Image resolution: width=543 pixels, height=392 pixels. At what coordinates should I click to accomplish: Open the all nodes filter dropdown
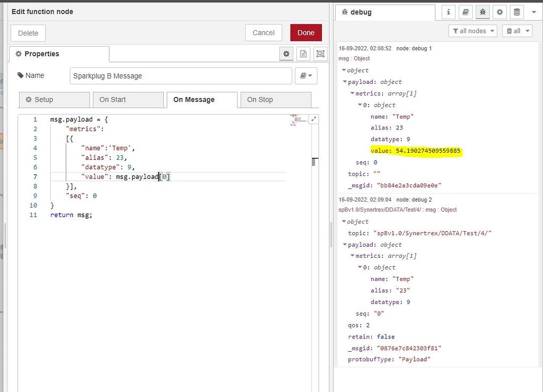tap(472, 30)
